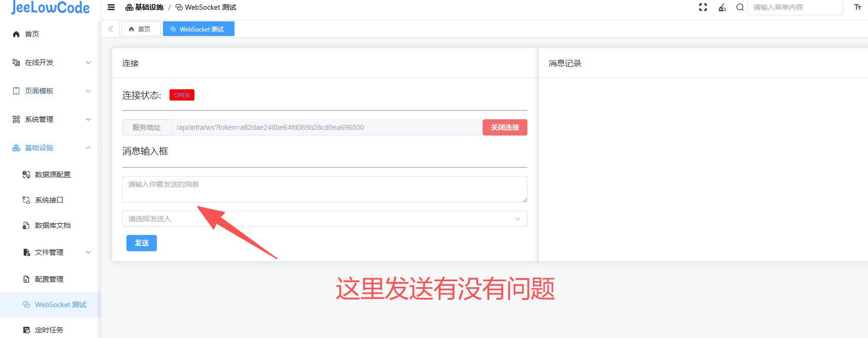Open 定时任务 in the sidebar
The image size is (868, 338).
pos(49,330)
